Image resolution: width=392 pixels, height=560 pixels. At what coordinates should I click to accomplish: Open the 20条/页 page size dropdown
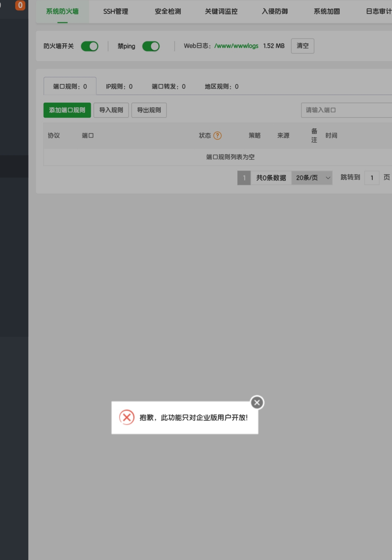pos(312,178)
